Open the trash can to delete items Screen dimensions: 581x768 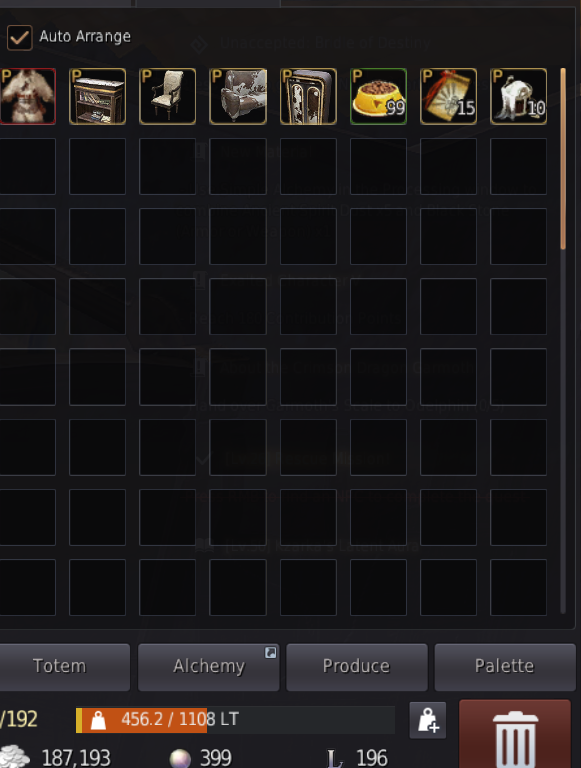tap(515, 735)
